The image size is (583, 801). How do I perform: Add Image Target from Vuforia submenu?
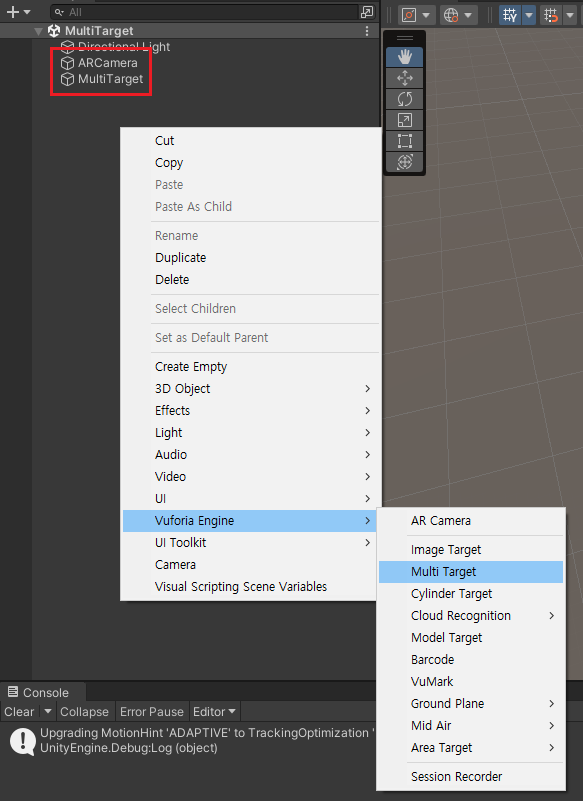[x=471, y=550]
